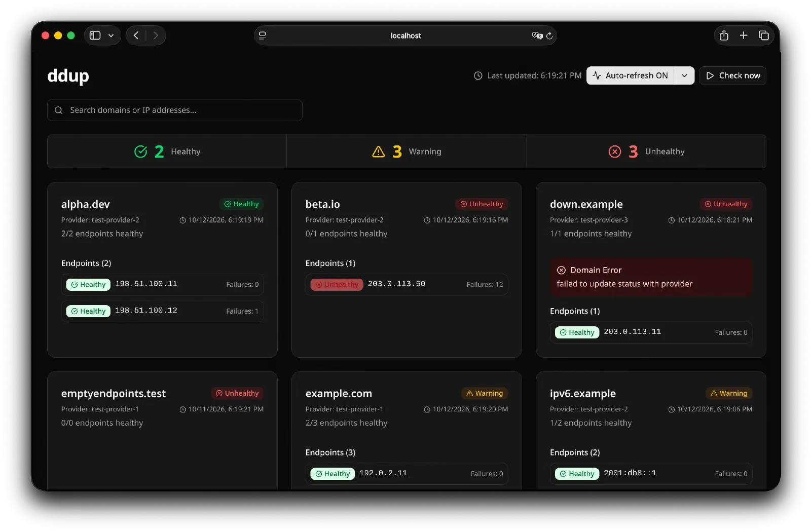Go forward with the browser forward arrow
Viewport: 811px width, 532px height.
click(x=156, y=35)
